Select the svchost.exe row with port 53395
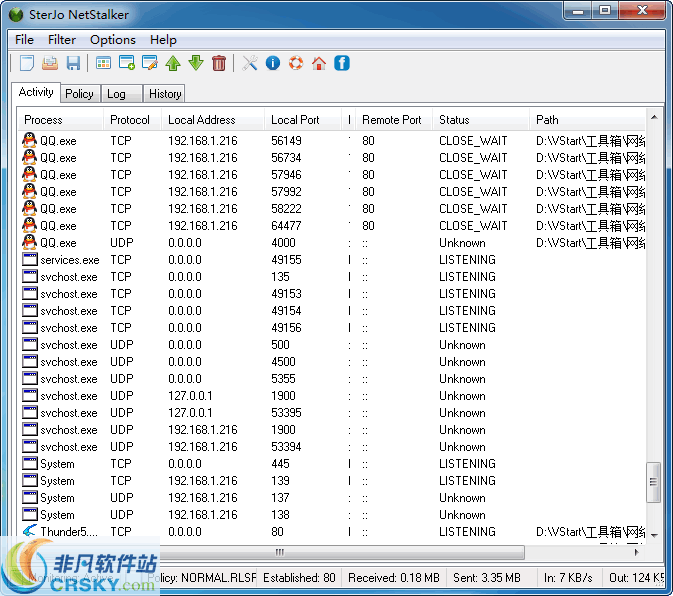 (332, 412)
